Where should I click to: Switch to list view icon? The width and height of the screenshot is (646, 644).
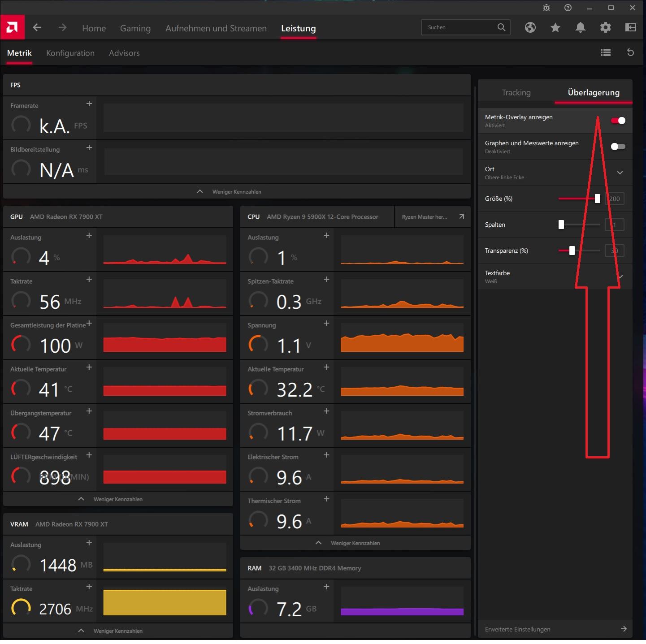(606, 53)
